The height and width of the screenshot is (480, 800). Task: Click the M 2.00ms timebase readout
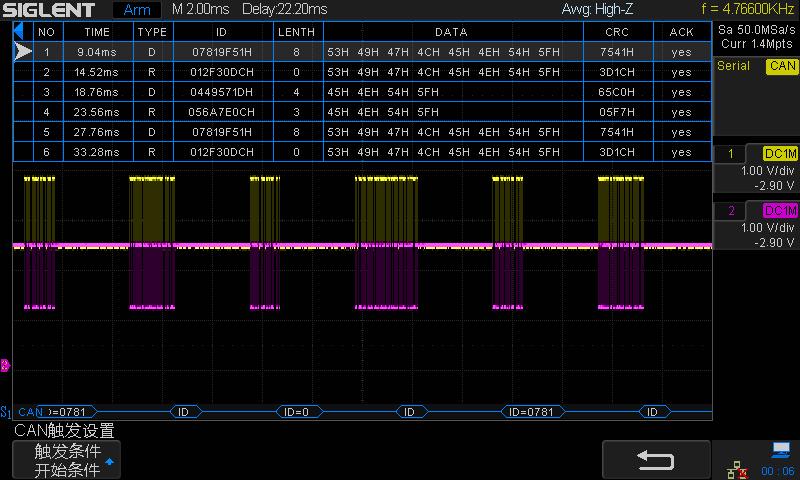(202, 10)
